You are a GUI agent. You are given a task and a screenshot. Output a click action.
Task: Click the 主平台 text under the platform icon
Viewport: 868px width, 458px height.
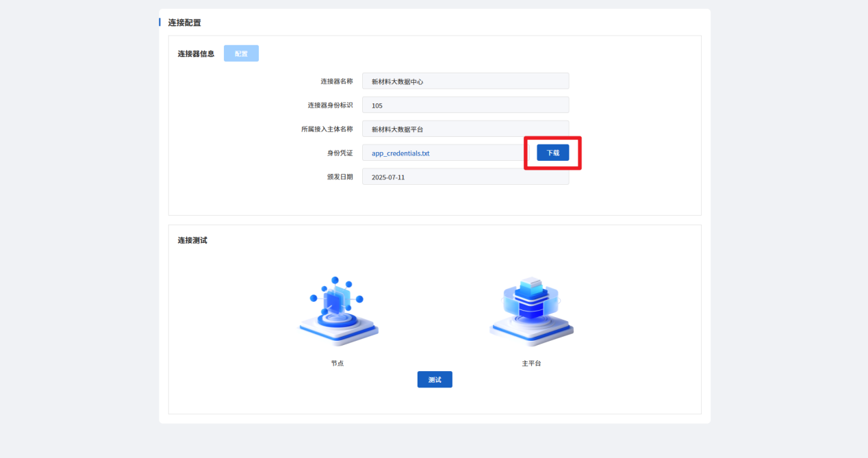point(531,363)
